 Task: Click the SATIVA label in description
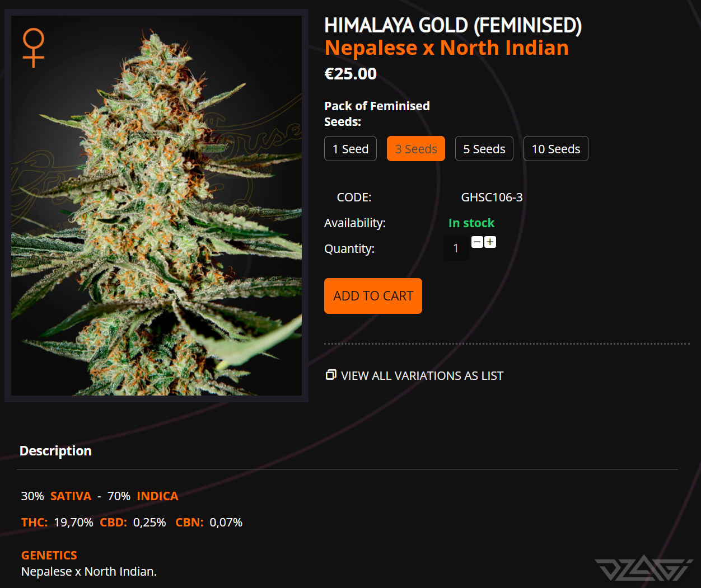click(x=71, y=496)
